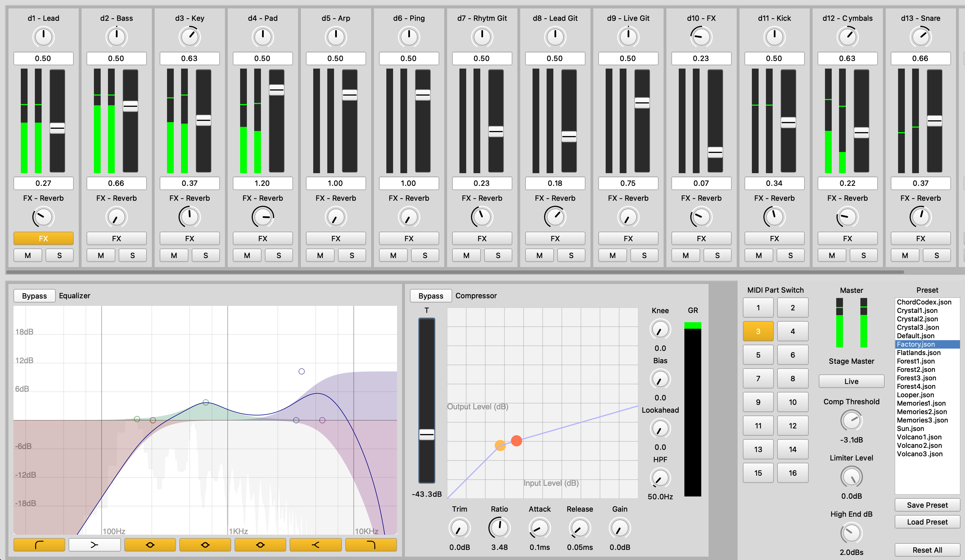This screenshot has height=560, width=965.
Task: Select MIDI part 3 button
Action: click(758, 331)
